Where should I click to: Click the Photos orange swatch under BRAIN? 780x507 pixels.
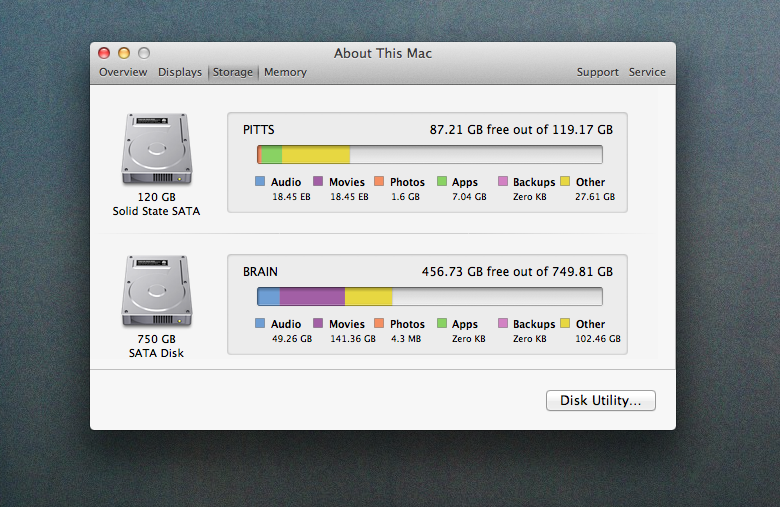(x=379, y=323)
